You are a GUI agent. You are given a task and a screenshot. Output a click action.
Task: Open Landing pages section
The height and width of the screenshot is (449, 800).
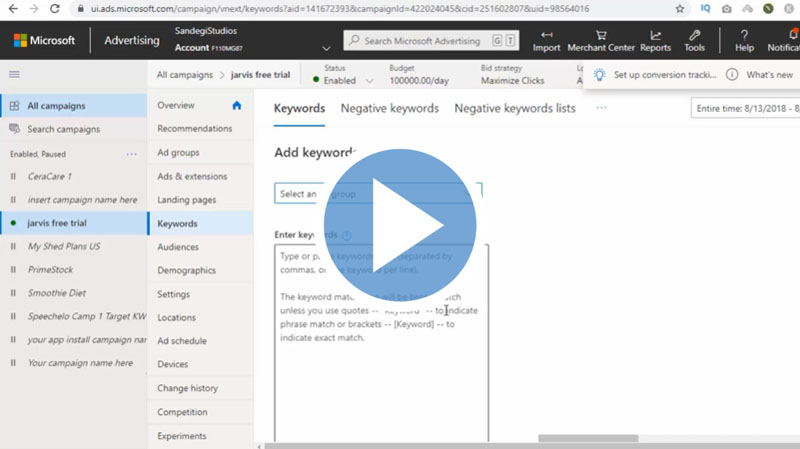pos(186,199)
